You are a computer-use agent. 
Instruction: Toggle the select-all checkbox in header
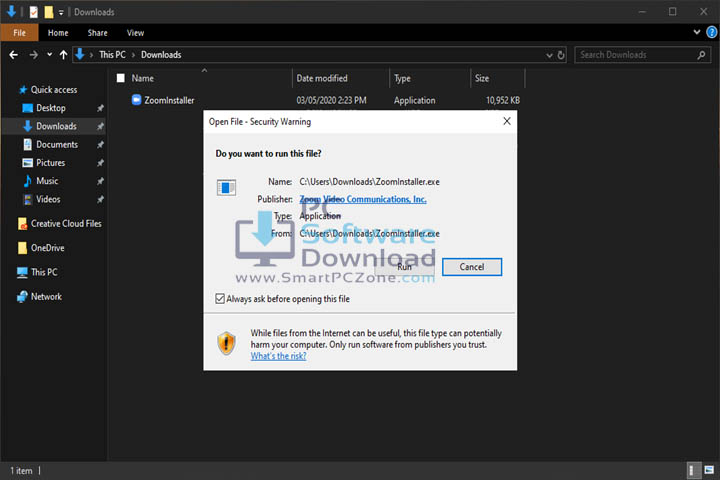point(121,78)
